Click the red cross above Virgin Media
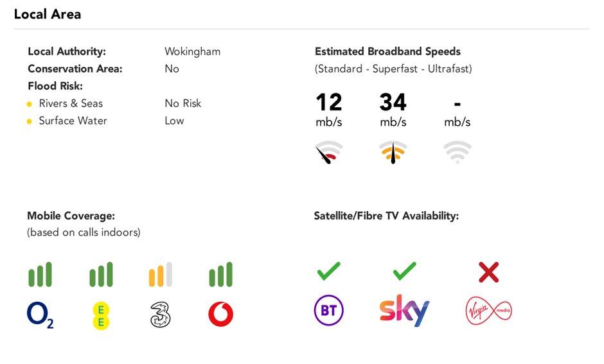 pyautogui.click(x=488, y=272)
